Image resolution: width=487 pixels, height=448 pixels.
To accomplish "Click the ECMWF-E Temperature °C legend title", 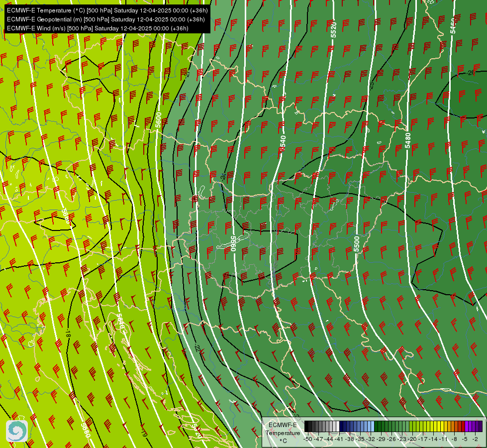I will [x=283, y=433].
